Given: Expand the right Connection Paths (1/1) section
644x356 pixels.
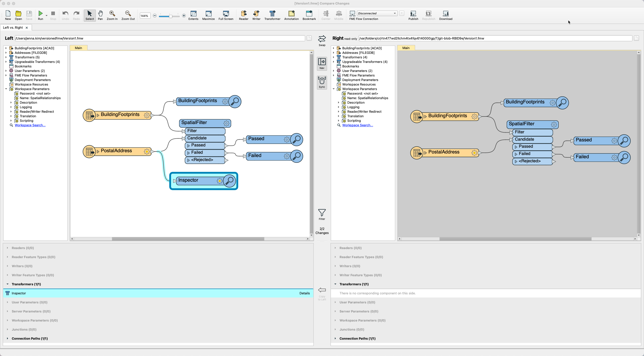Looking at the screenshot, I should coord(335,338).
